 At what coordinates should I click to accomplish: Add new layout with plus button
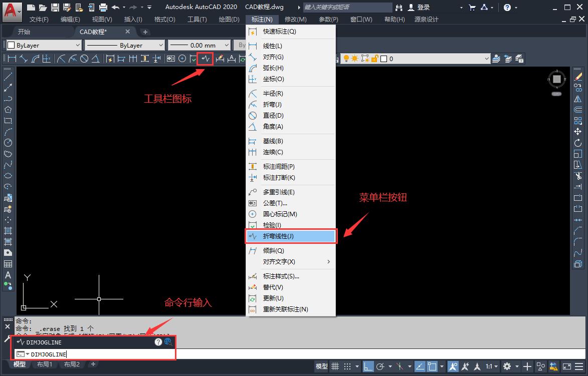coord(93,364)
